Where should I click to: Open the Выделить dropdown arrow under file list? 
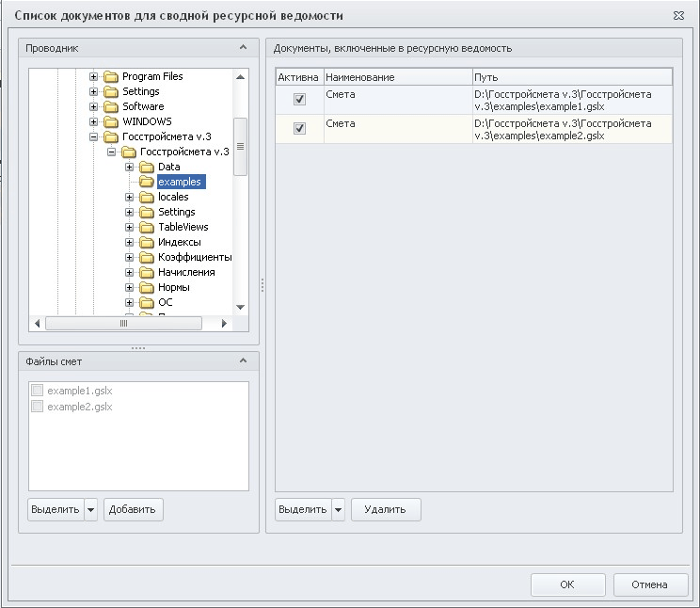click(91, 509)
